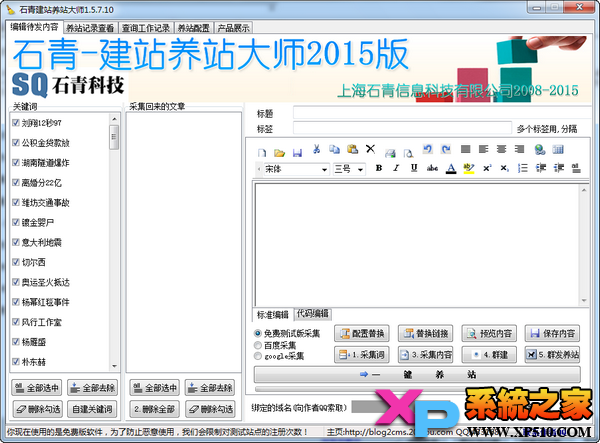
Task: Click the insert hyperlink globe icon
Action: click(x=540, y=149)
